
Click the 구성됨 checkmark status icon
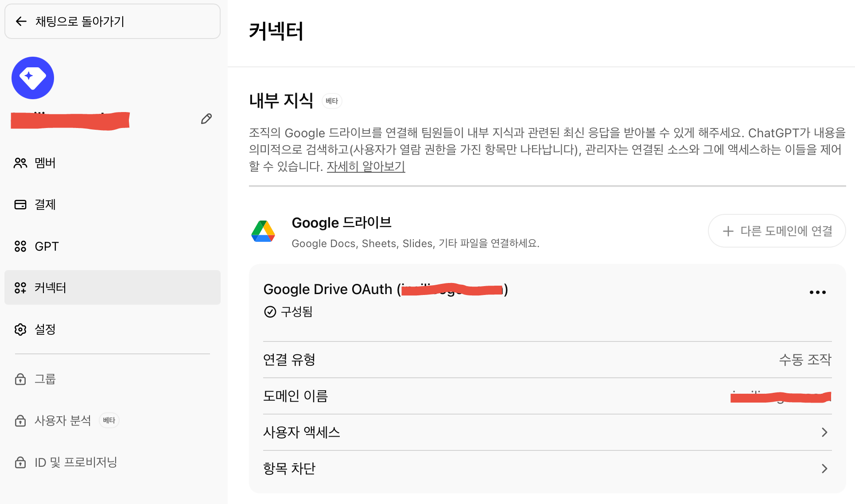tap(270, 312)
